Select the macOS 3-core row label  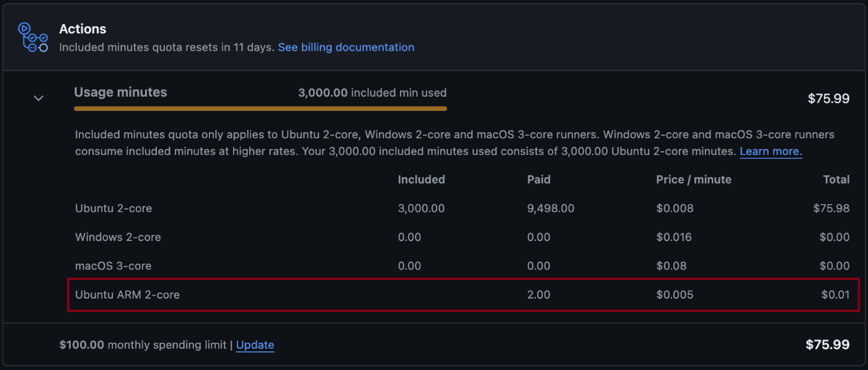click(x=113, y=266)
